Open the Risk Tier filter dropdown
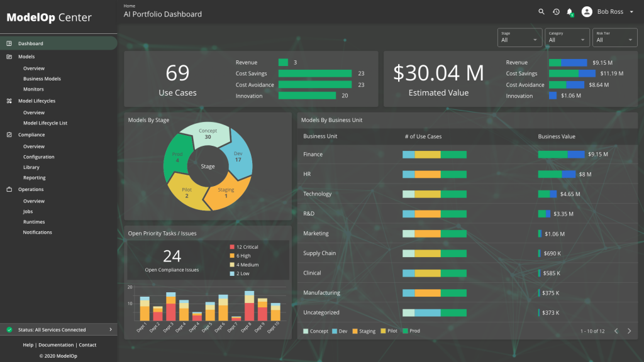The height and width of the screenshot is (362, 644). (614, 38)
